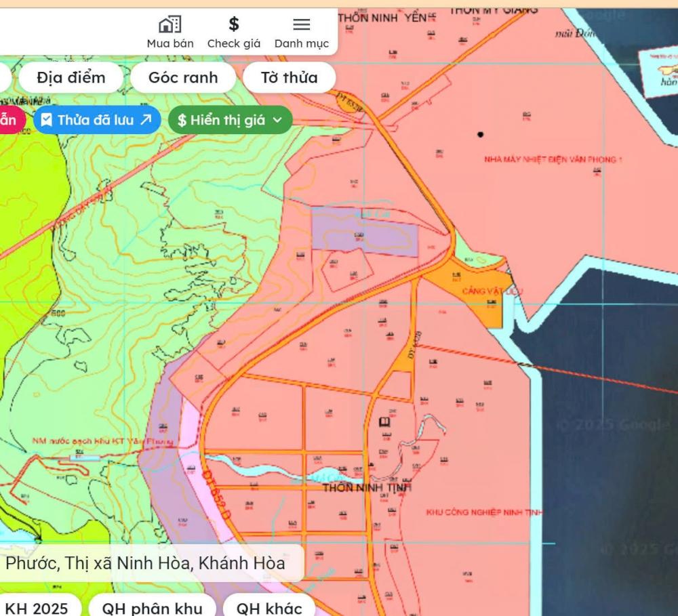Expand the Hiển thị giá dropdown chevron
Viewport: 678px width, 616px height.
(x=277, y=121)
